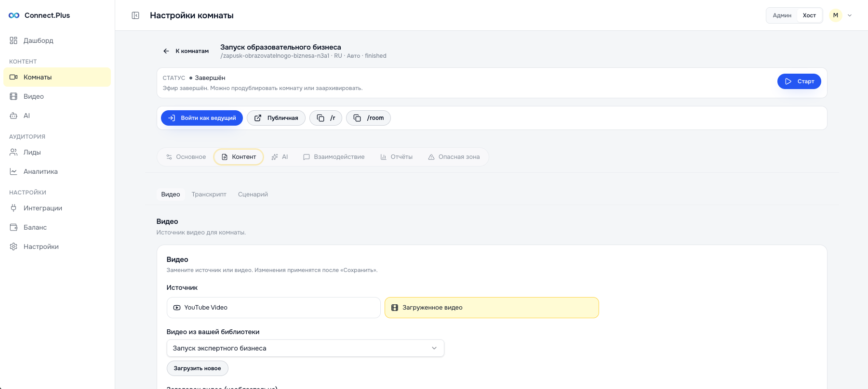Switch role to Хост
Screen dimensions: 868x389
tap(809, 15)
